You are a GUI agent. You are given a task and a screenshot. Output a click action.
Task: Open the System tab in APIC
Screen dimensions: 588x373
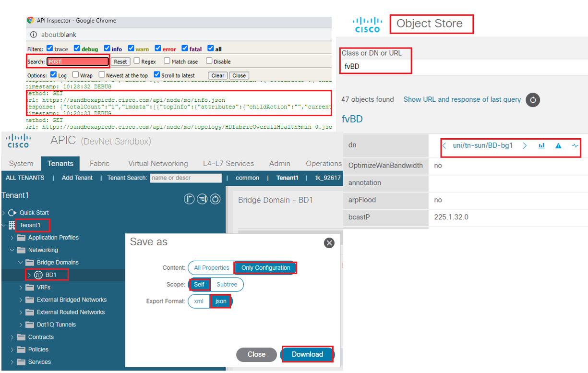(21, 163)
